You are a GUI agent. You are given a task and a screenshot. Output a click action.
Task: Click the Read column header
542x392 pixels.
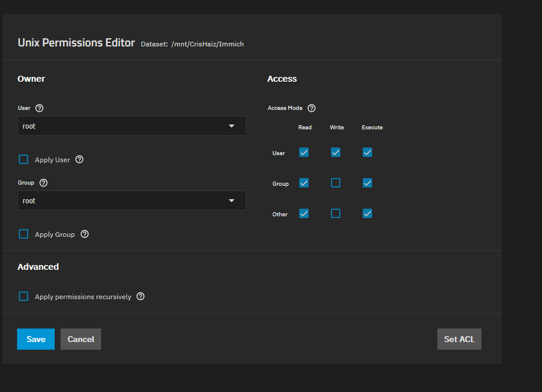point(305,128)
